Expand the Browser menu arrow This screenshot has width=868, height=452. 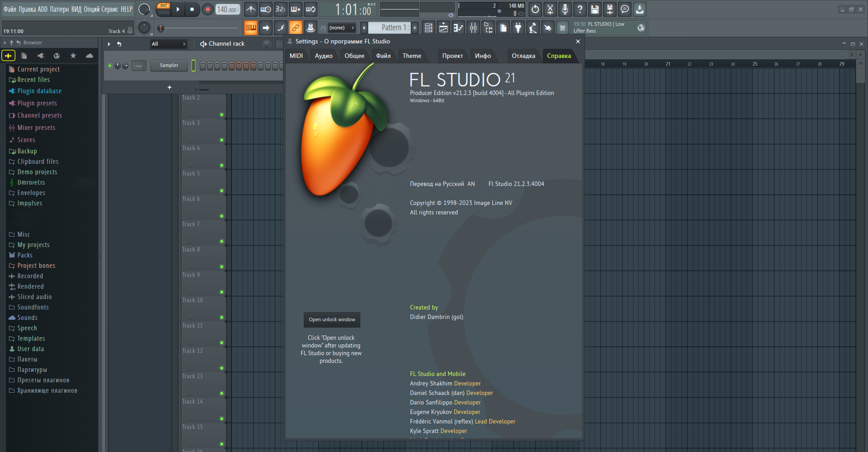5,43
